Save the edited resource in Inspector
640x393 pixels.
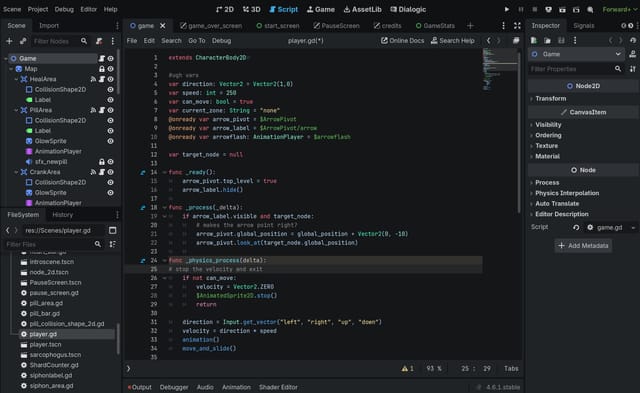(x=562, y=40)
